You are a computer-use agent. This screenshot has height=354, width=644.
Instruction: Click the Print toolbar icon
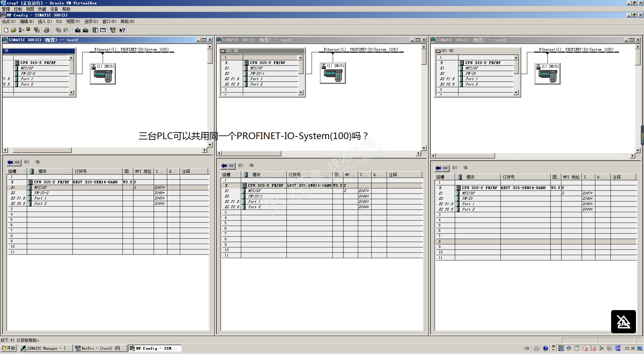[x=47, y=30]
